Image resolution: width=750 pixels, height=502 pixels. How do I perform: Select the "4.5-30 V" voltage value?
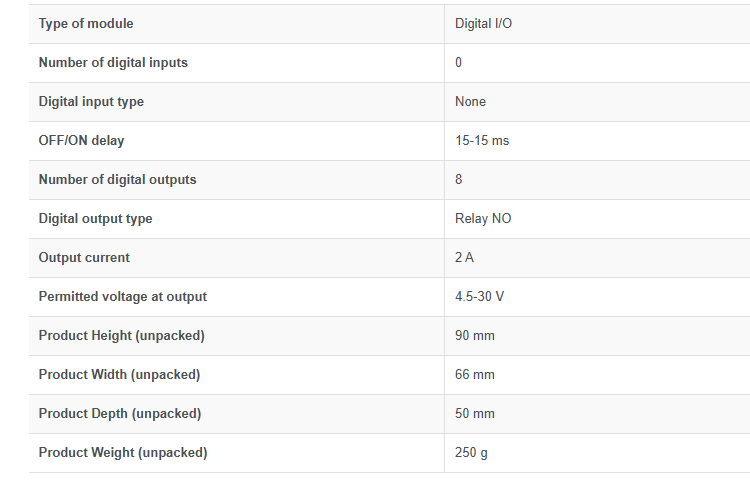click(479, 296)
